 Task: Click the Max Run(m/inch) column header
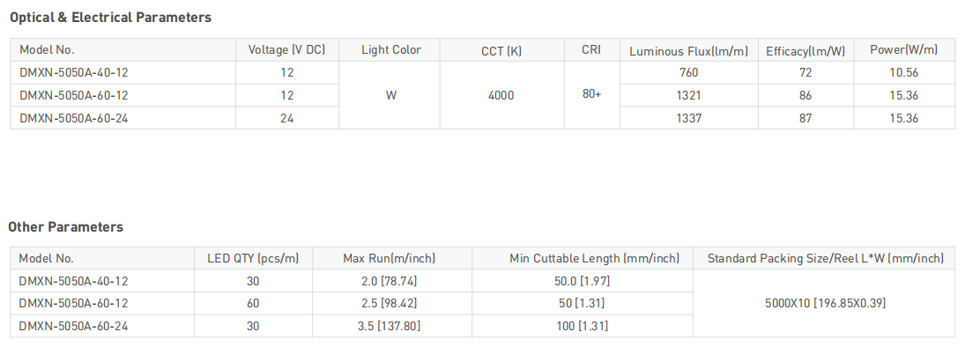(390, 258)
